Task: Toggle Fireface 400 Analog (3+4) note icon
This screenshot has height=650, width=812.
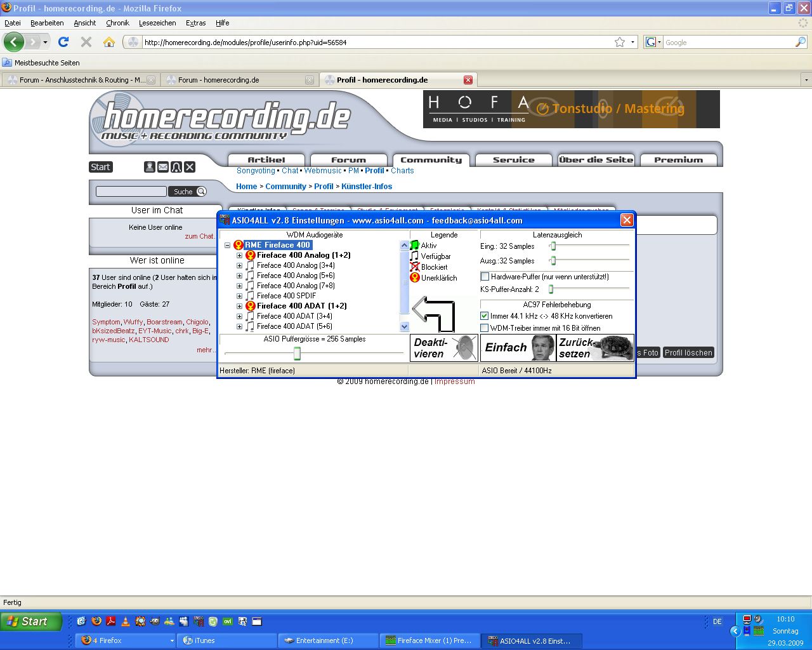Action: coord(250,265)
